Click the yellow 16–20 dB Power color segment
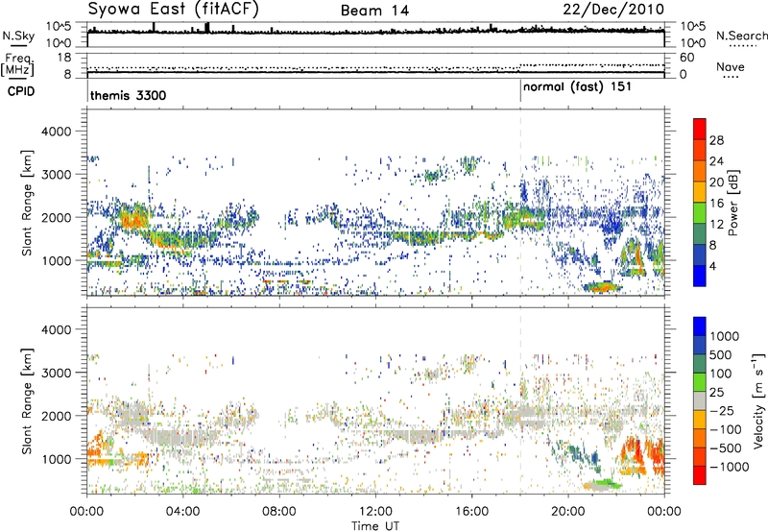This screenshot has width=768, height=532. [700, 192]
